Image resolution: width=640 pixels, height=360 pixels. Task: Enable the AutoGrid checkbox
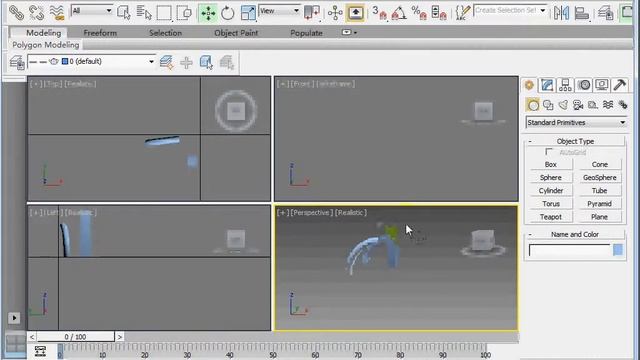click(x=549, y=152)
